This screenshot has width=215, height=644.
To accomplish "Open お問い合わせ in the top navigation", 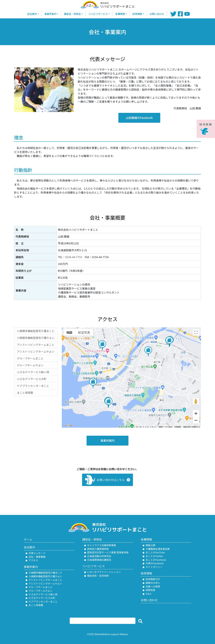I will (157, 14).
